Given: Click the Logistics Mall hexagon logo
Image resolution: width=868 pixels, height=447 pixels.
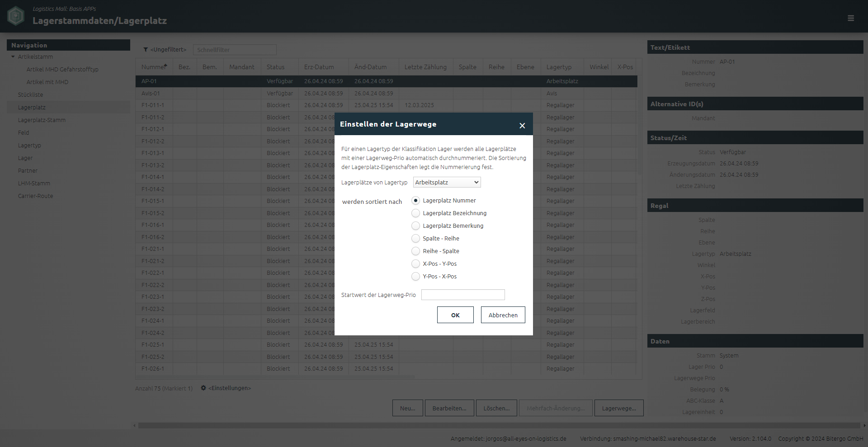Looking at the screenshot, I should tap(16, 16).
